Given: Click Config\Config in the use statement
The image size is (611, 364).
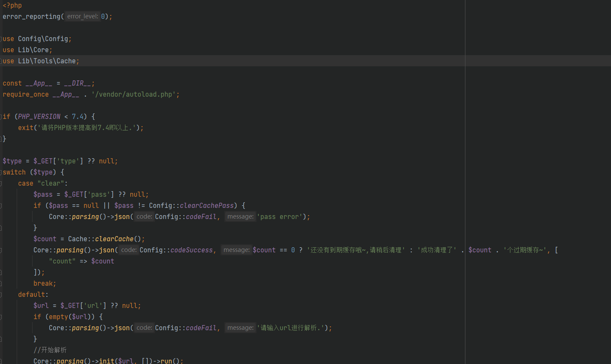Looking at the screenshot, I should point(43,39).
